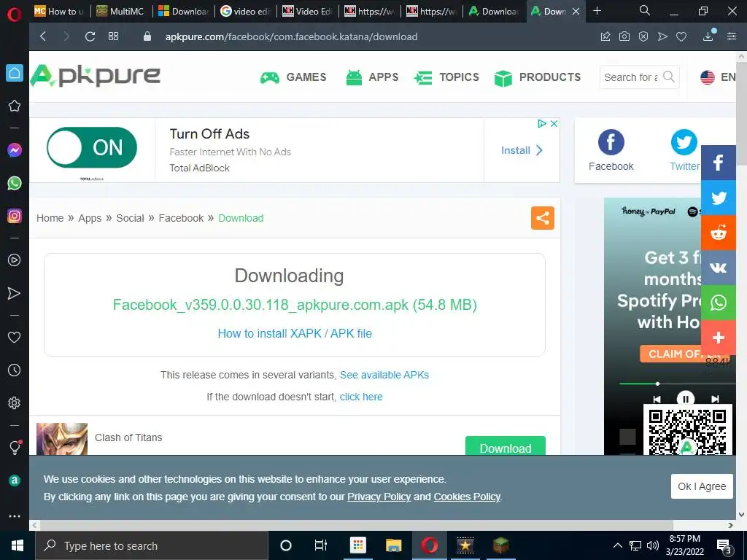This screenshot has width=747, height=560.
Task: Open speed dial start page grid
Action: [113, 36]
